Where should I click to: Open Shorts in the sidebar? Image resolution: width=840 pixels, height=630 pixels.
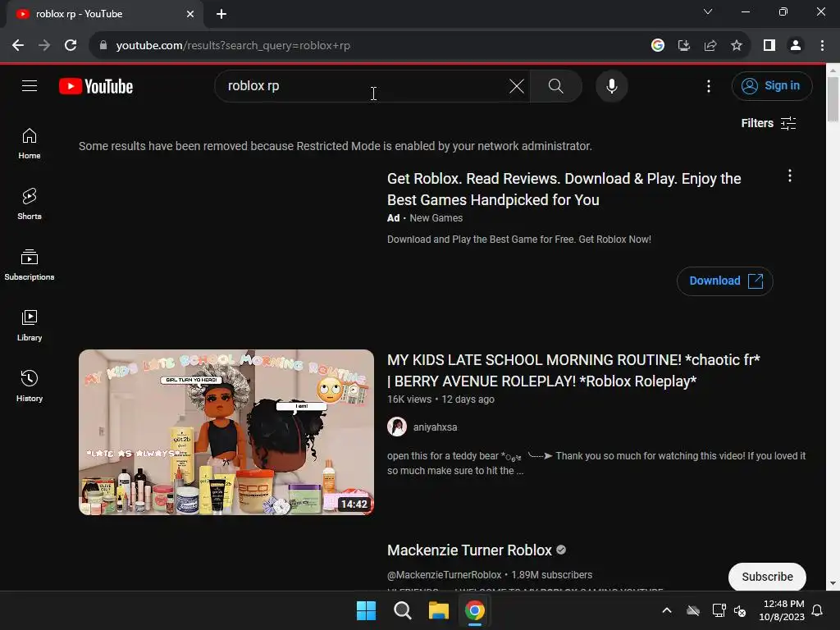[30, 204]
